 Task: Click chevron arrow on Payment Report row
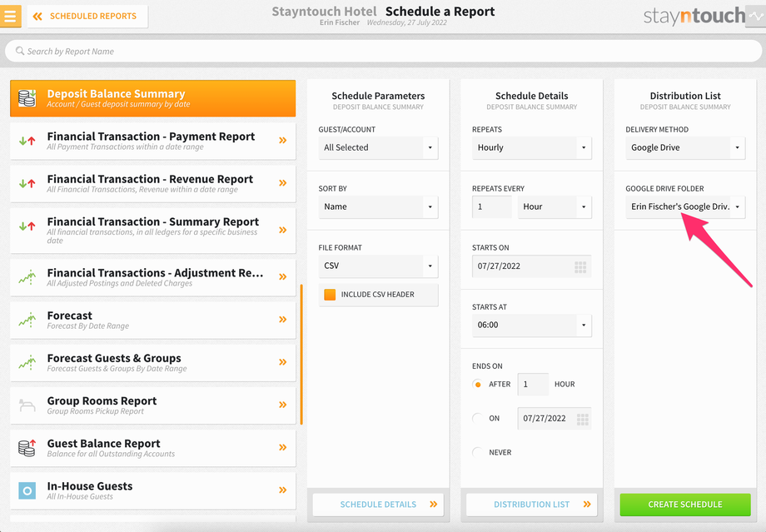(283, 141)
